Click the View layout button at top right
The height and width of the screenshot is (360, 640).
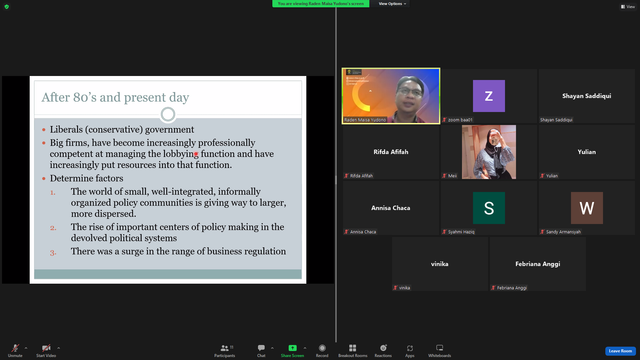tap(628, 7)
